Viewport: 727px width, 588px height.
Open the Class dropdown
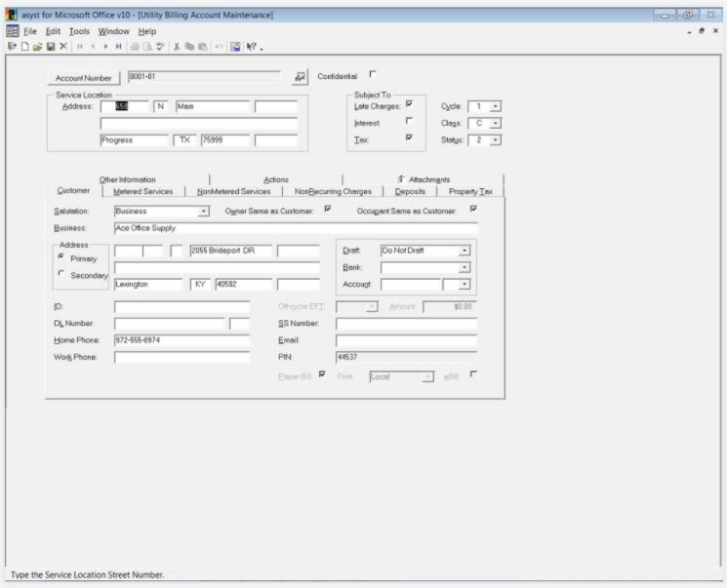[495, 123]
